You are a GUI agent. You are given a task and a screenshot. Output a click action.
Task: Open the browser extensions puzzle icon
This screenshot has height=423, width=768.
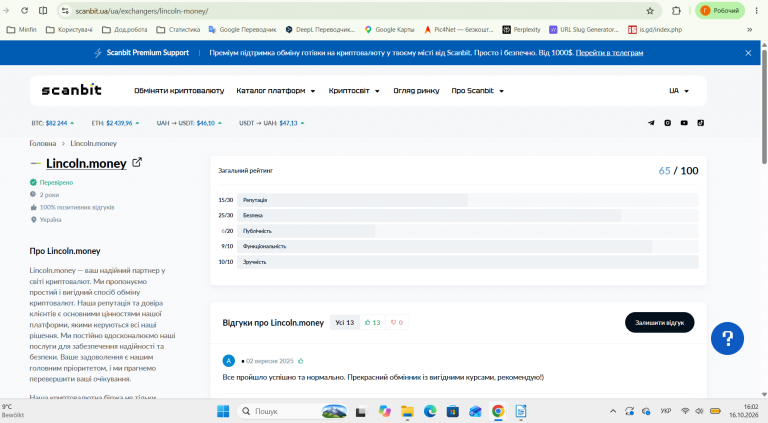pyautogui.click(x=676, y=11)
